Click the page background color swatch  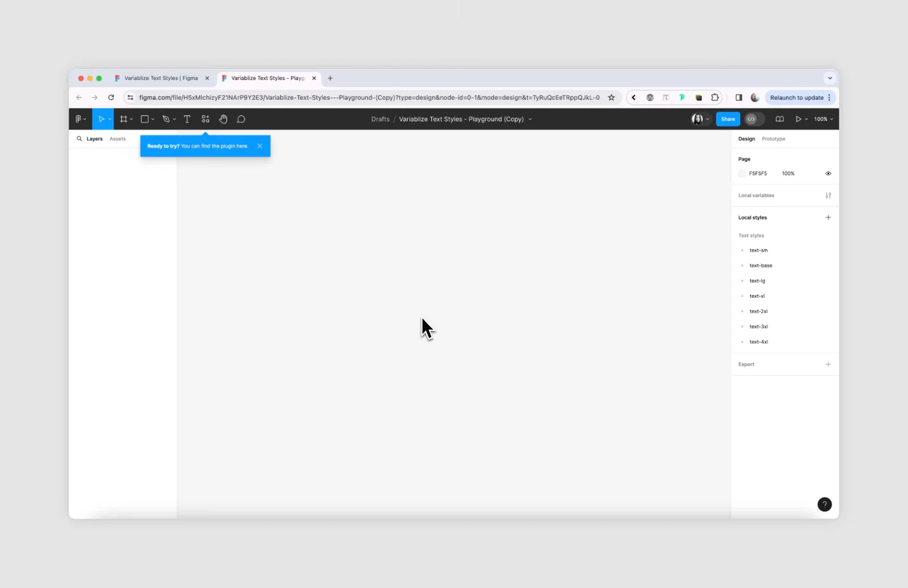coord(742,174)
